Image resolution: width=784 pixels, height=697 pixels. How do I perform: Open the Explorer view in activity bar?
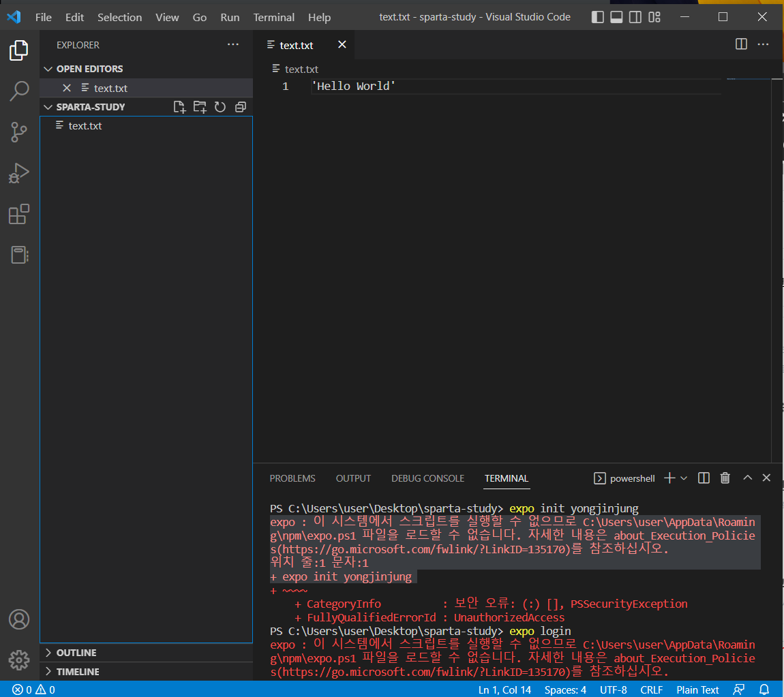point(19,50)
